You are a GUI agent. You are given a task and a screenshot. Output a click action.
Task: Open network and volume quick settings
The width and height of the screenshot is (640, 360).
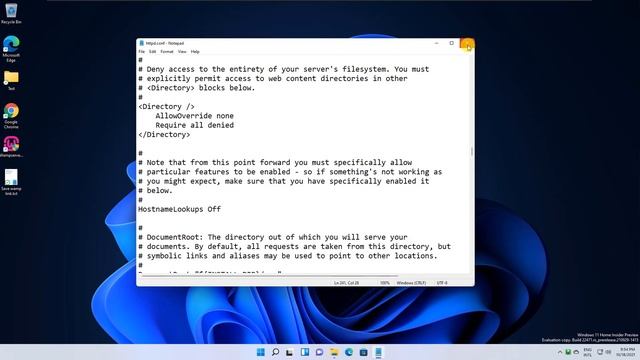pyautogui.click(x=604, y=352)
